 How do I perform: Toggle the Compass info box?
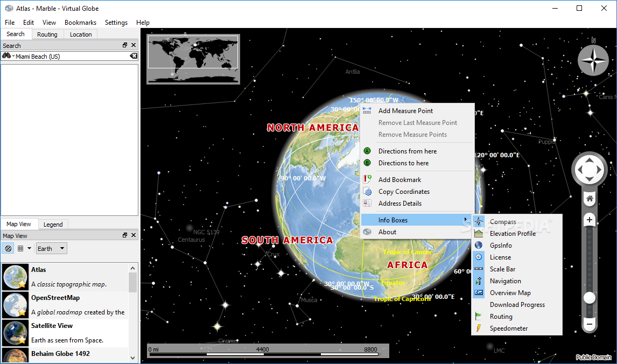click(x=517, y=221)
